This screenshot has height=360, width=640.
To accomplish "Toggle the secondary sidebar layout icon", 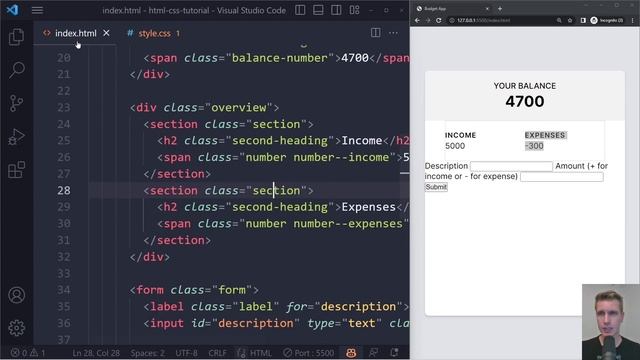I will click(336, 10).
